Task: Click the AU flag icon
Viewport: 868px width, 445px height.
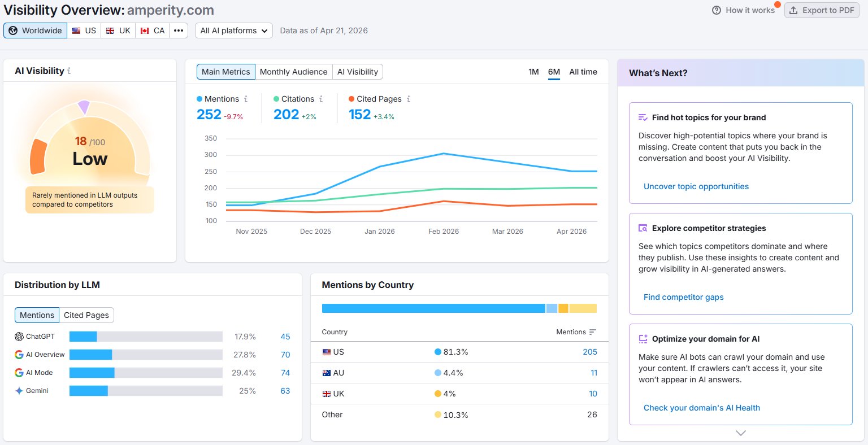Action: click(326, 373)
